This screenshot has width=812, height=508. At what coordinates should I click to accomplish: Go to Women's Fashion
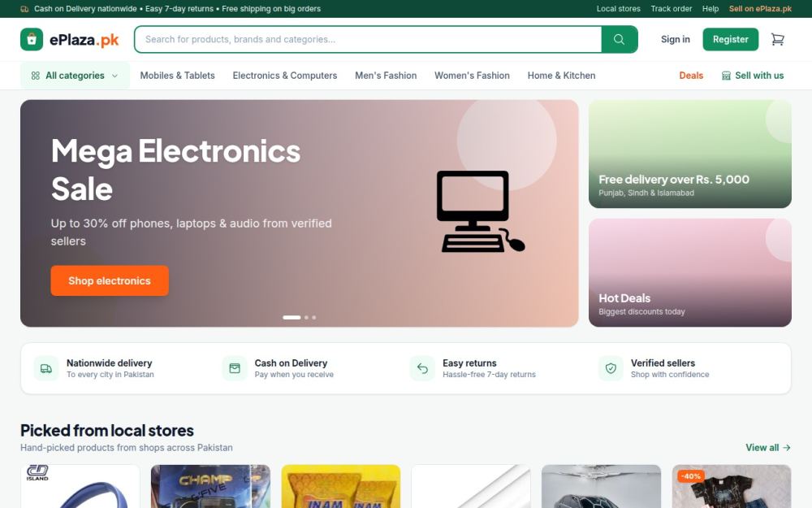[472, 76]
